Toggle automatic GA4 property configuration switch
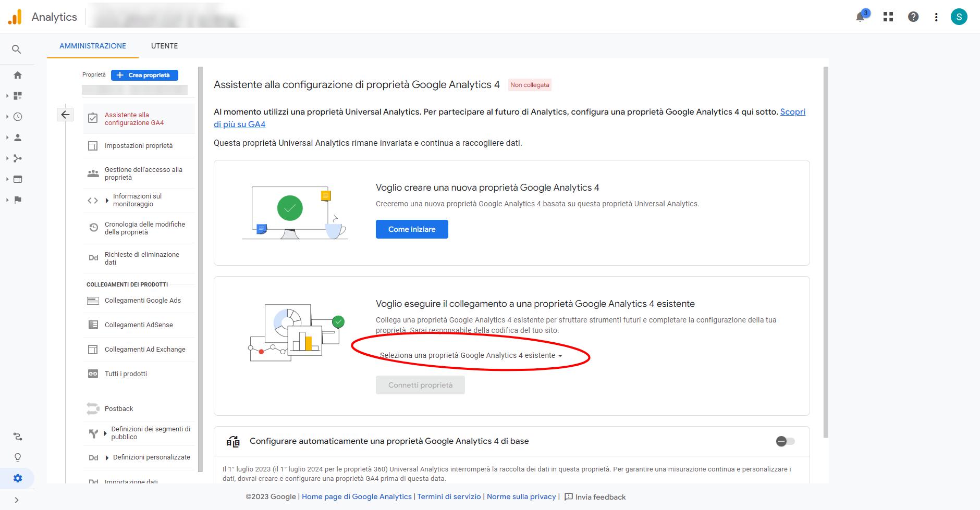Image resolution: width=980 pixels, height=510 pixels. coord(785,441)
